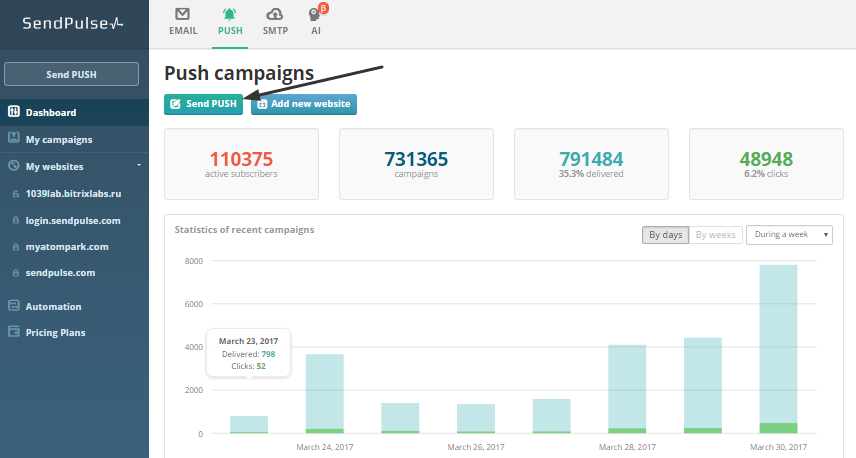The width and height of the screenshot is (856, 458).
Task: Click the My campaigns icon in sidebar
Action: [x=14, y=138]
